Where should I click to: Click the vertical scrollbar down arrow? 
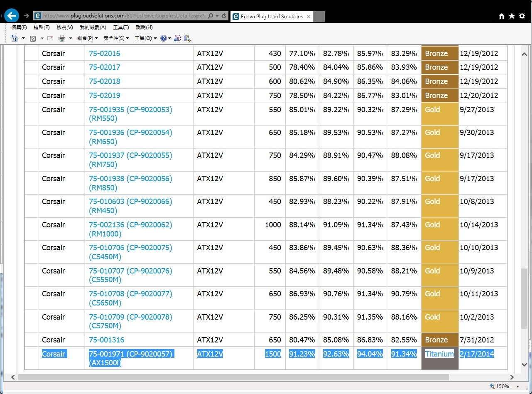(525, 365)
